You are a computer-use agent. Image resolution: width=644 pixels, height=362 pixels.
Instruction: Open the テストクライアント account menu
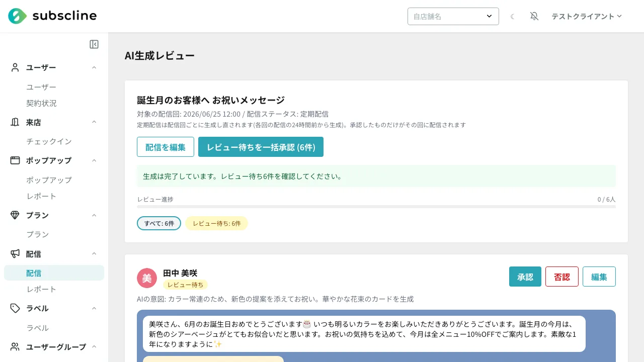(x=587, y=16)
